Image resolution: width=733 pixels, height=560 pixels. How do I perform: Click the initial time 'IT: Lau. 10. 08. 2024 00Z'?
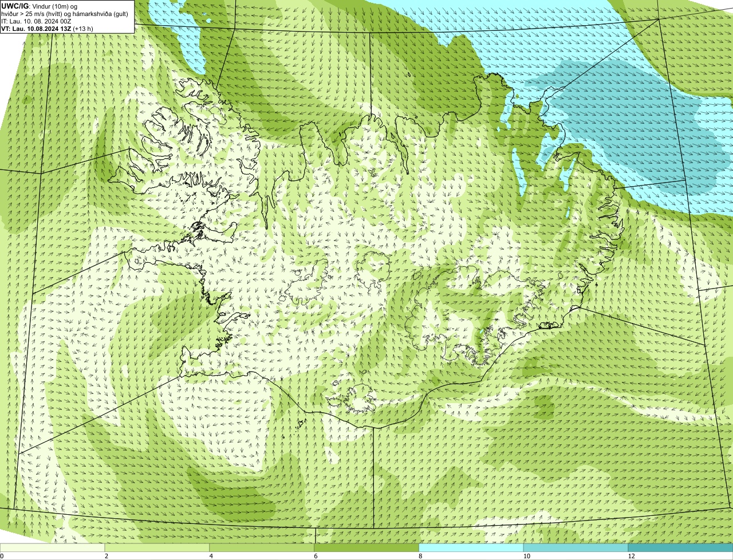[x=37, y=21]
